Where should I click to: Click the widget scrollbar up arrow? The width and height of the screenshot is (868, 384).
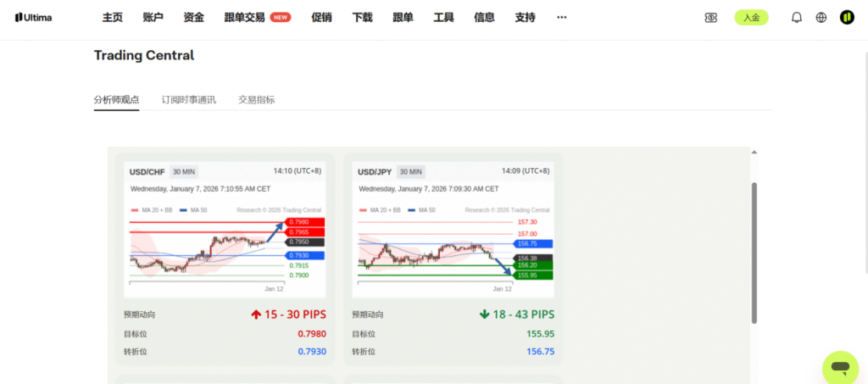754,153
